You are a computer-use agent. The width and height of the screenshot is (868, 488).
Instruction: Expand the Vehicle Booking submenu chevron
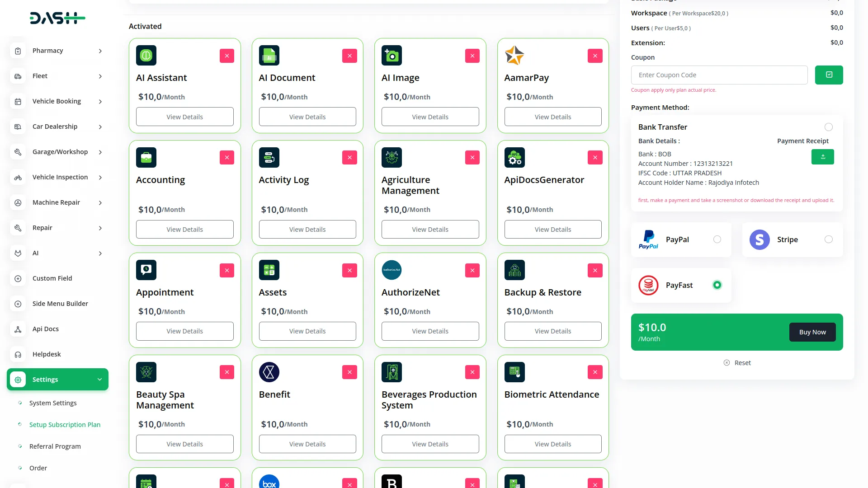pyautogui.click(x=100, y=102)
